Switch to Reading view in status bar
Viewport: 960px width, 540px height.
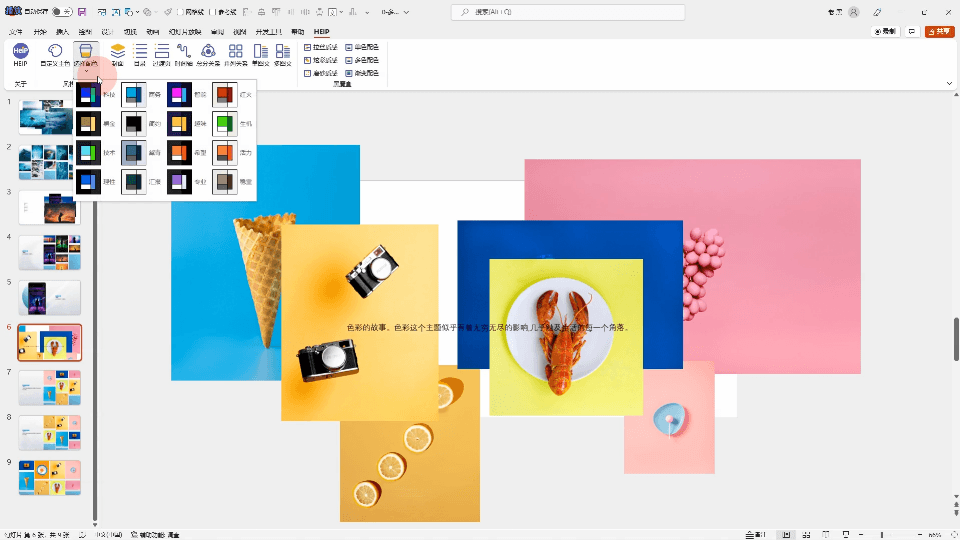pos(826,534)
